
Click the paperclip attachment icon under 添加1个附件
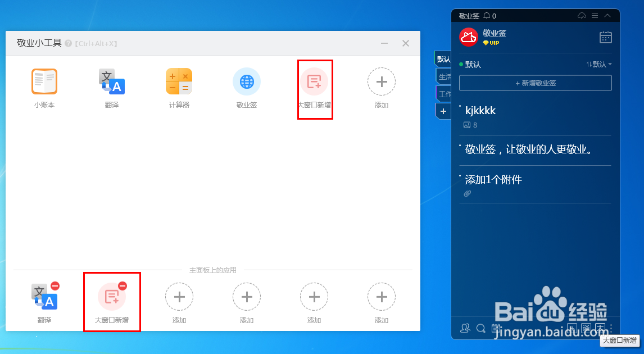[x=468, y=193]
